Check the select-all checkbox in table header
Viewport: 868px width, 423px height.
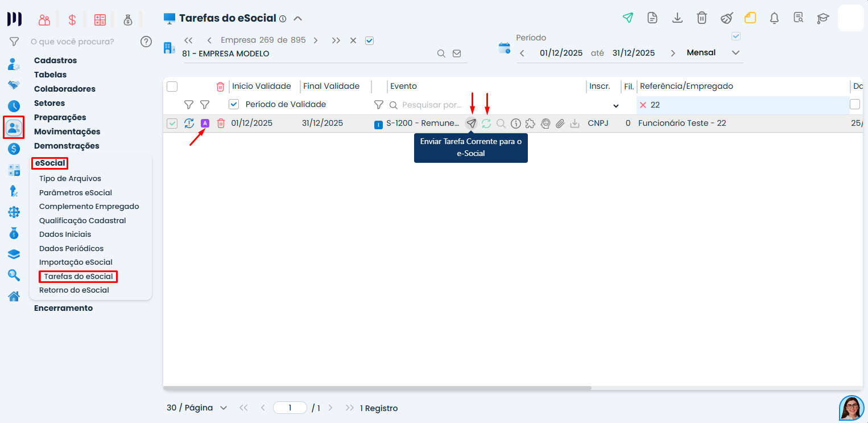click(x=172, y=87)
